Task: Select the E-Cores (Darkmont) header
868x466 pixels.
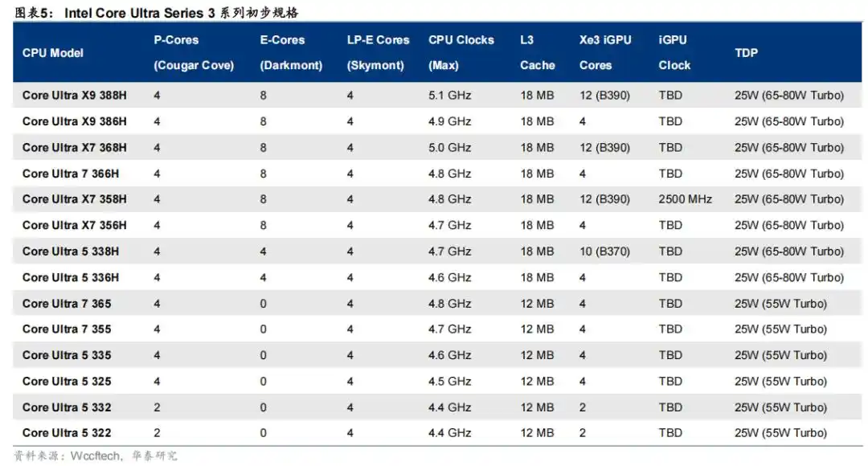Action: point(291,53)
